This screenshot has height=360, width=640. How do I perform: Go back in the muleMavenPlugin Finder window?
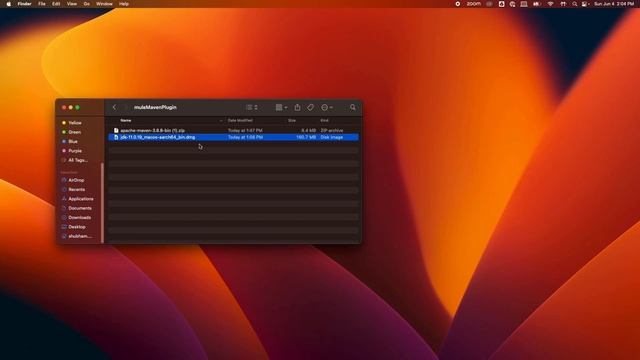pyautogui.click(x=114, y=107)
